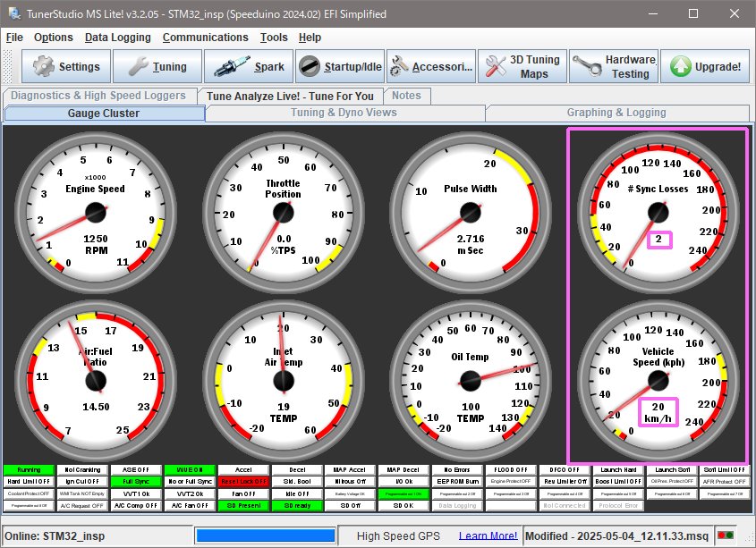Click the Rev Limiter Off indicator
Image resolution: width=756 pixels, height=548 pixels.
(565, 482)
